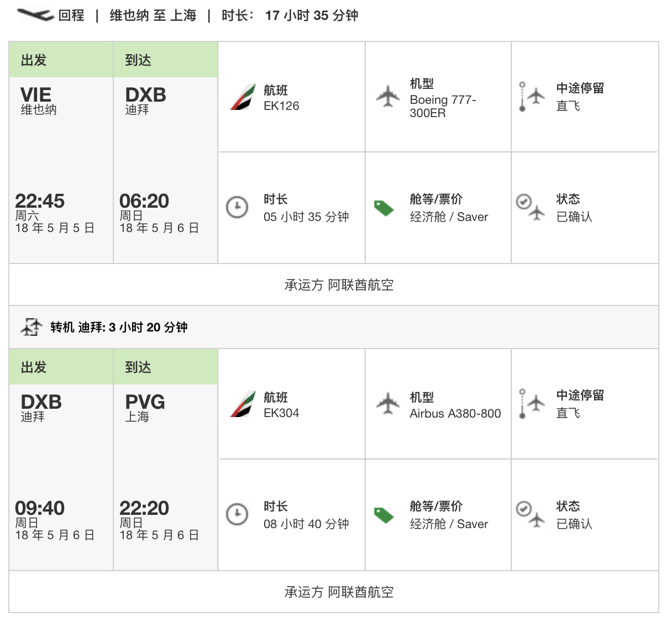Click the clock icon for 05 小时 35 分钟

pos(237,208)
